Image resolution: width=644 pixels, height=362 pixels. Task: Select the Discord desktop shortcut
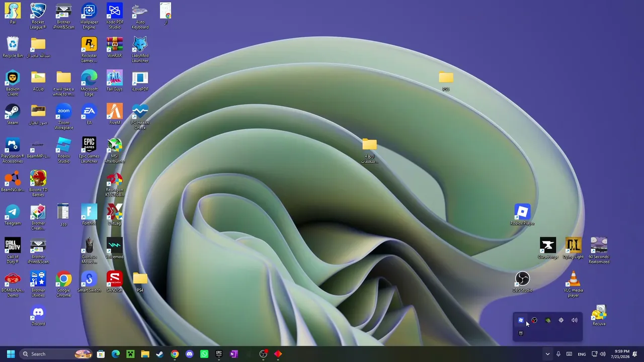[x=38, y=316]
